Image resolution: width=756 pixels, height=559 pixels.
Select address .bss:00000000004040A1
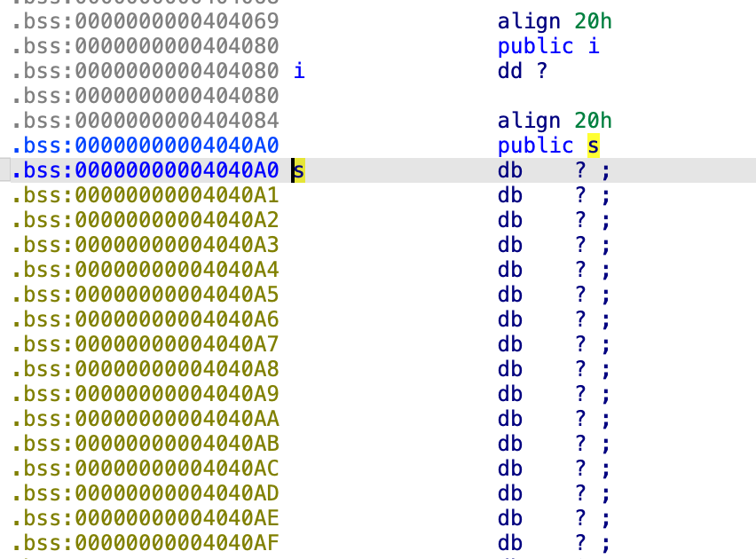pyautogui.click(x=146, y=195)
